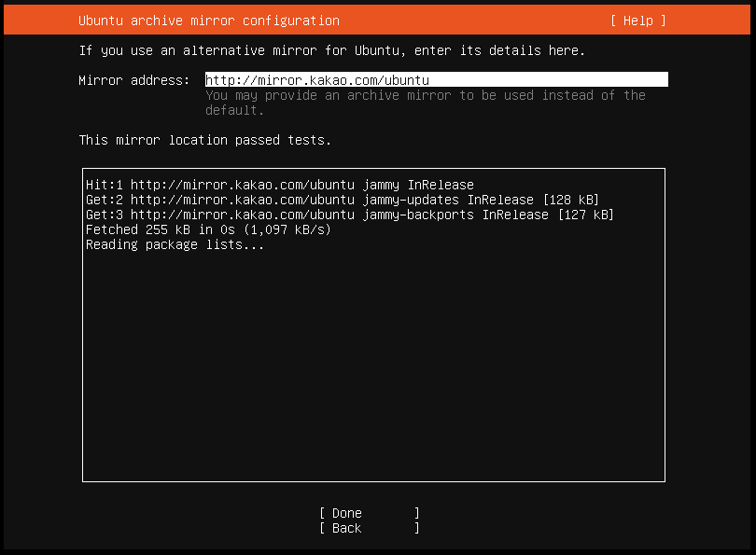Open the Help menu in the header
The width and height of the screenshot is (756, 555).
(x=638, y=21)
